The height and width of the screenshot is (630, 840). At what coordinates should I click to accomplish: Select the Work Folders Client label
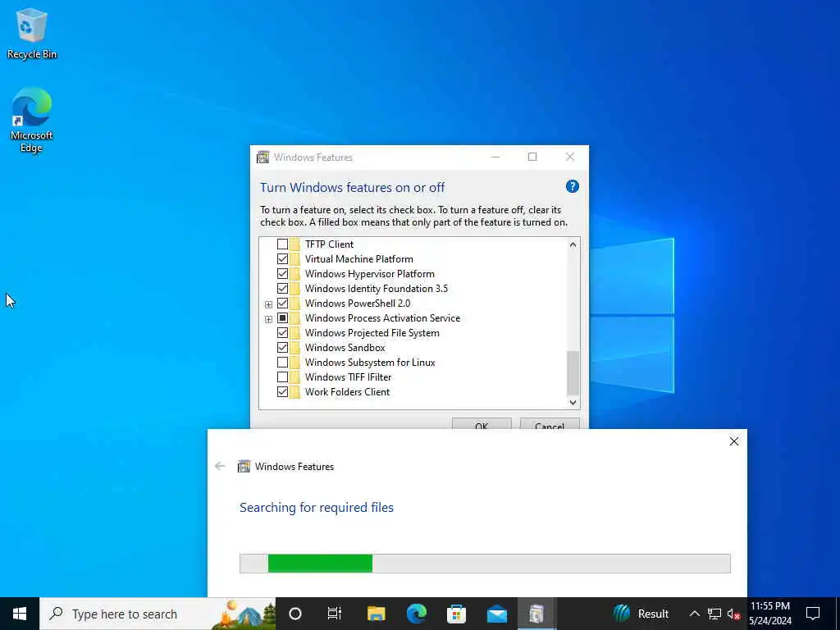[x=347, y=391]
